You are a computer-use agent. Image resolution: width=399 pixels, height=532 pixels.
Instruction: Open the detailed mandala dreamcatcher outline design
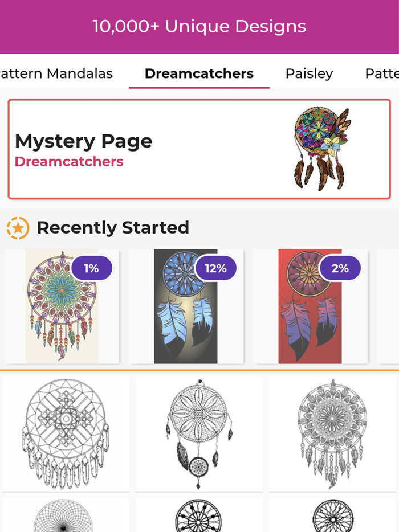click(332, 433)
